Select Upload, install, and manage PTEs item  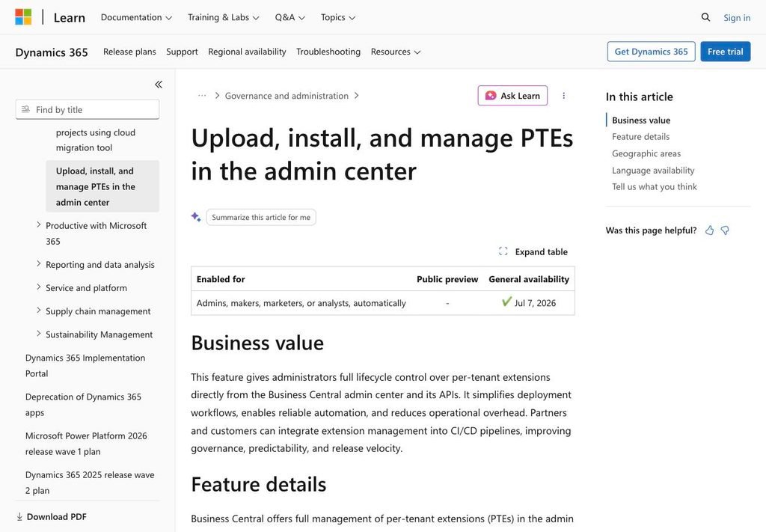[x=102, y=186]
